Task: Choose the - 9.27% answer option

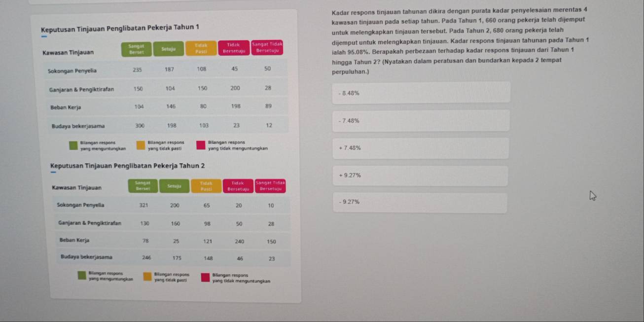Action: coord(421,203)
